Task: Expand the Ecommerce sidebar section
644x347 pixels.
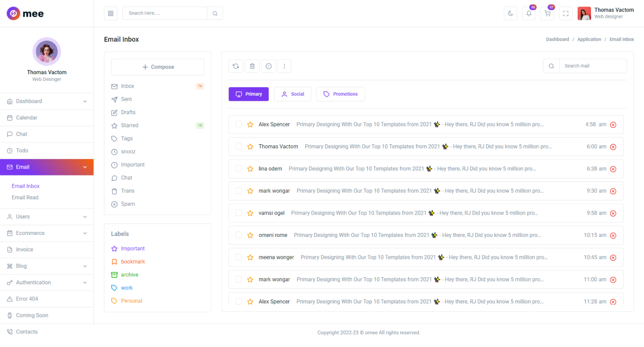Action: point(47,233)
